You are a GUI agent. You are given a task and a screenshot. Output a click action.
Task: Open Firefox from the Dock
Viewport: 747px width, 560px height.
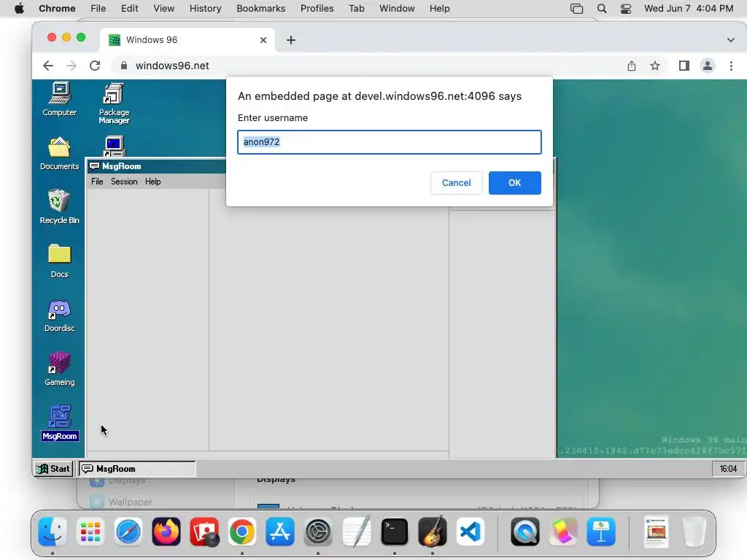coord(166,532)
